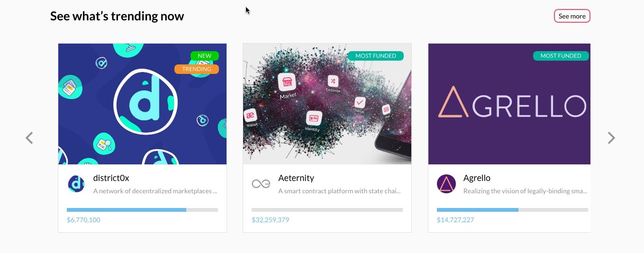Viewport: 644px width, 253px height.
Task: Click MOST FUNDED badge on Aeternity card
Action: 376,56
